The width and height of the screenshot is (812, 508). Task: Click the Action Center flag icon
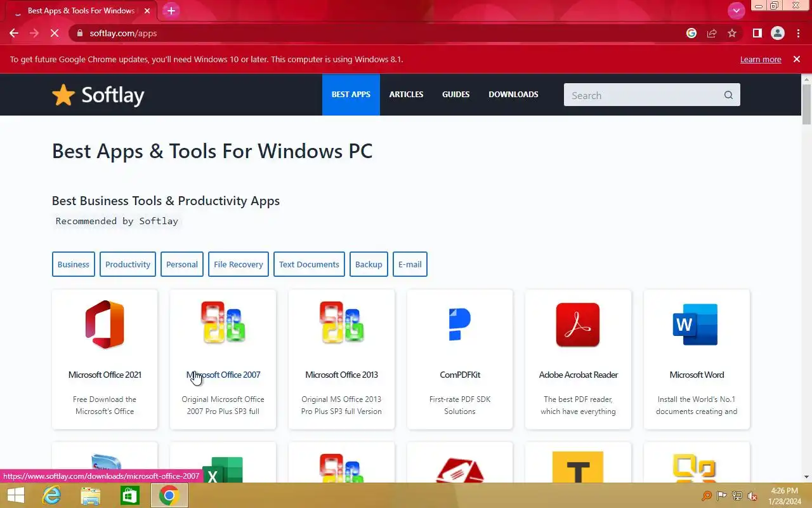click(722, 496)
